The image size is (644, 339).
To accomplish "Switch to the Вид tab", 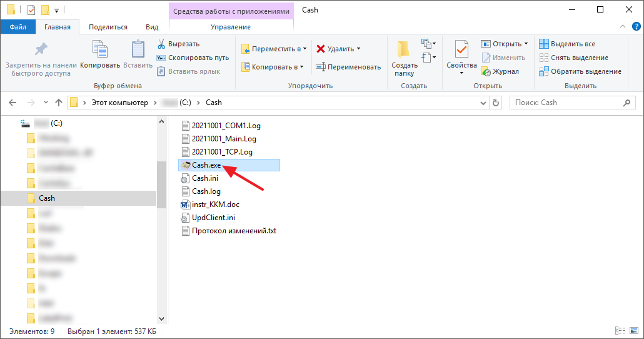I will [x=152, y=27].
